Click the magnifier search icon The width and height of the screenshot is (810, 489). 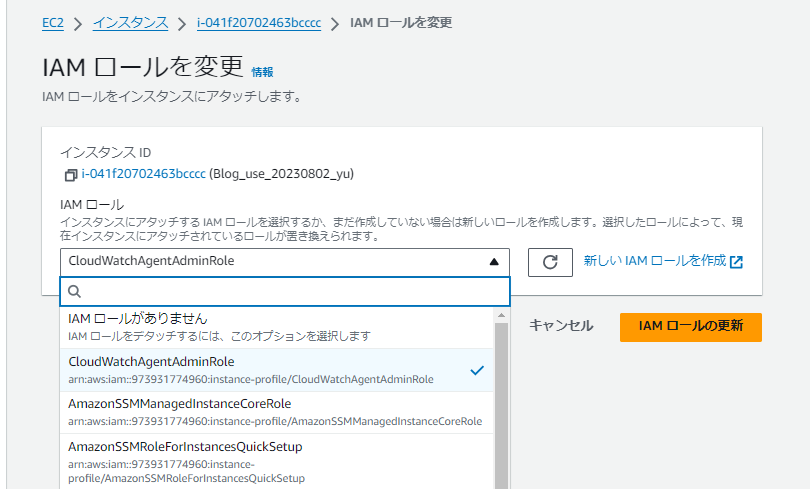[74, 292]
